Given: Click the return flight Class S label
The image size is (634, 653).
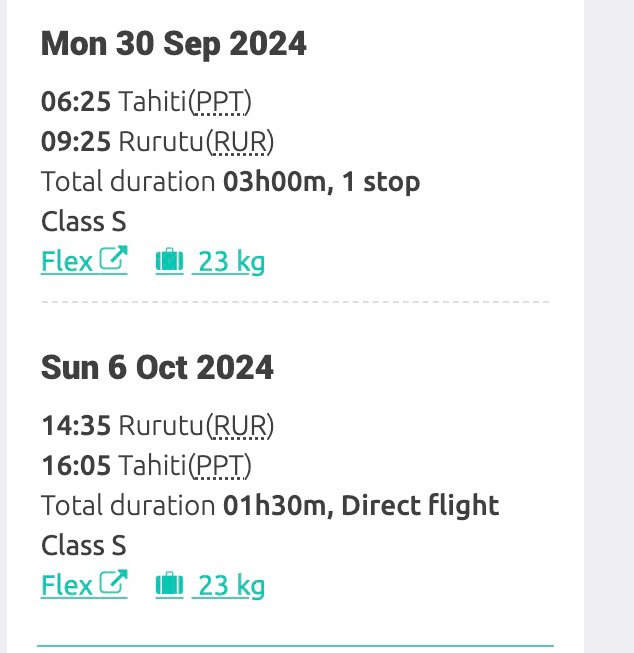Looking at the screenshot, I should click(84, 545).
